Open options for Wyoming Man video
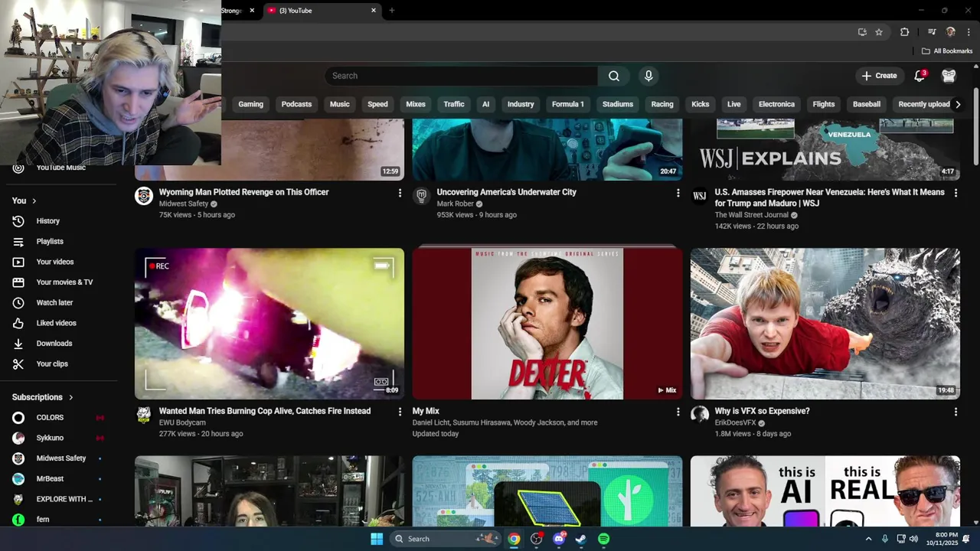980x551 pixels. (400, 193)
